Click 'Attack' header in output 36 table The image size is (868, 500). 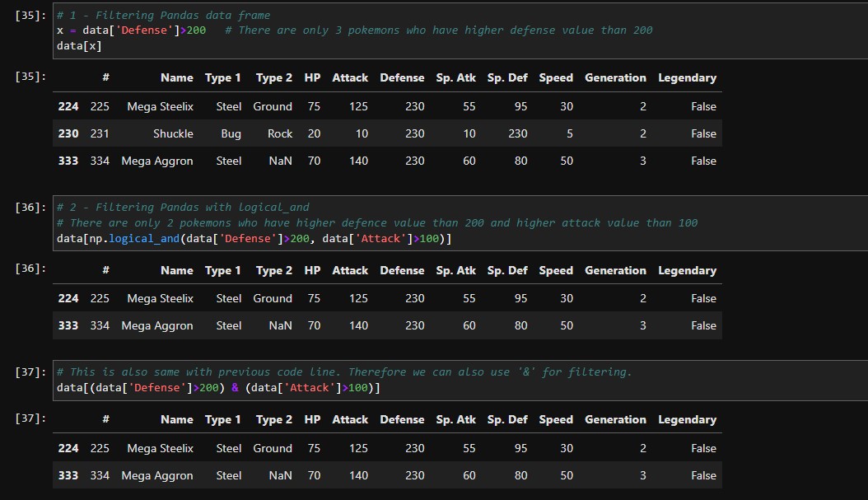tap(350, 271)
